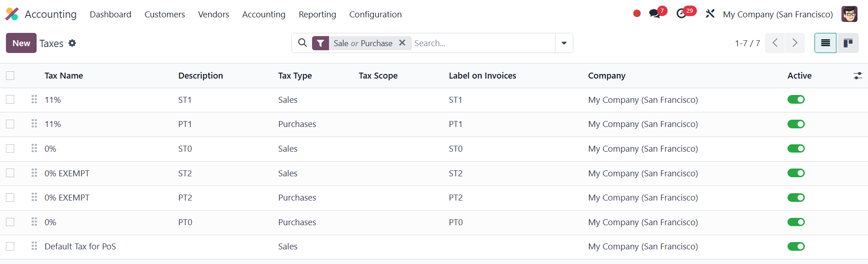Create a new tax with New button
868x264 pixels.
pyautogui.click(x=21, y=43)
